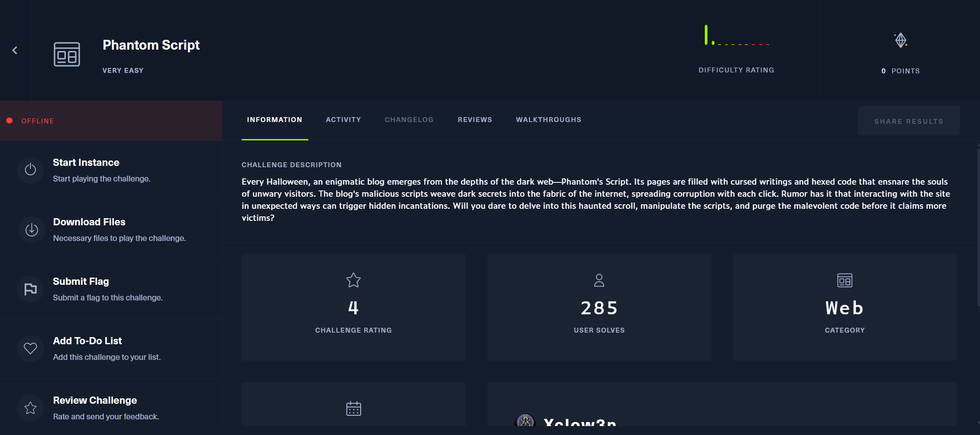
Task: Open the Walkthroughs tab
Action: click(x=549, y=120)
